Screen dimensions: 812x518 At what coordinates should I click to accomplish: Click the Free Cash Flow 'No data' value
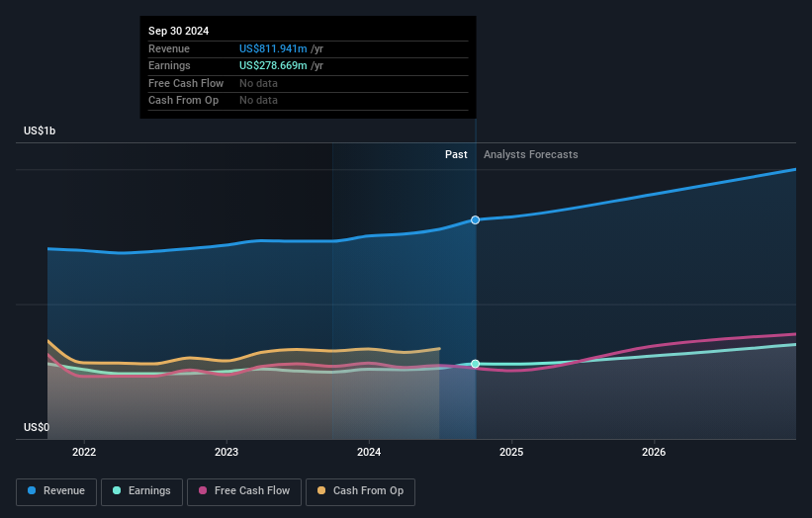(258, 83)
